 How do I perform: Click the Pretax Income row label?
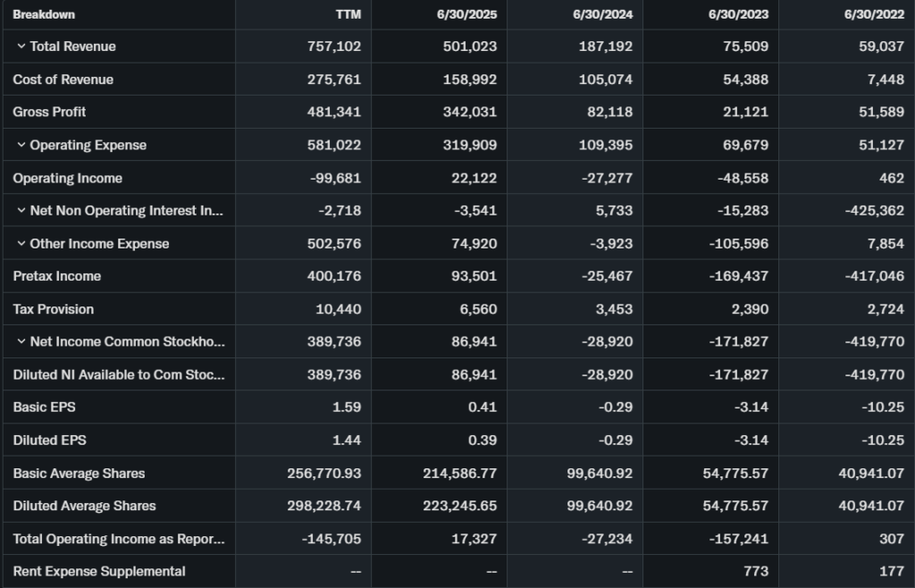click(56, 276)
